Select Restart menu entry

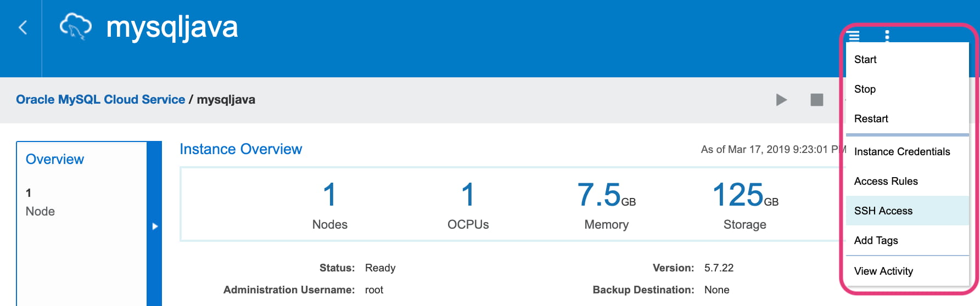click(x=908, y=118)
